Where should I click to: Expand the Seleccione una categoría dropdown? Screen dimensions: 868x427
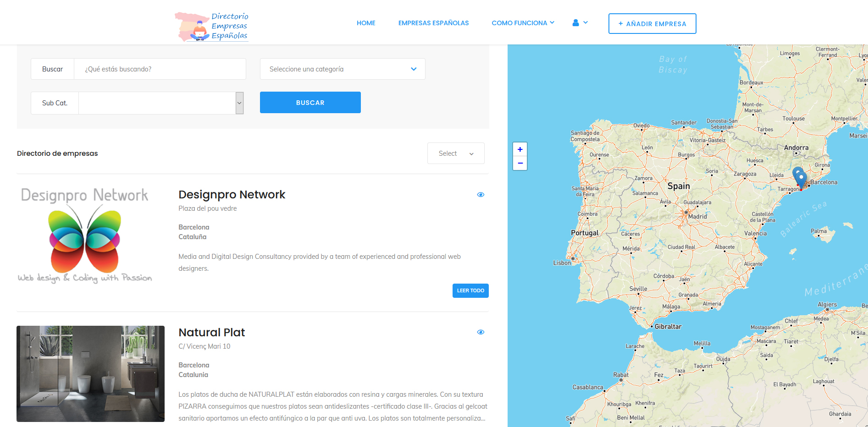(x=343, y=69)
